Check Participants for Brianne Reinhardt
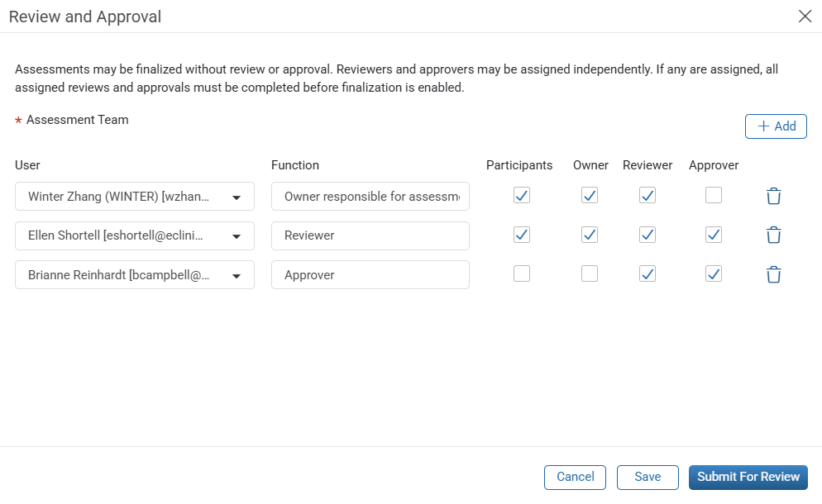This screenshot has height=504, width=822. (x=522, y=273)
